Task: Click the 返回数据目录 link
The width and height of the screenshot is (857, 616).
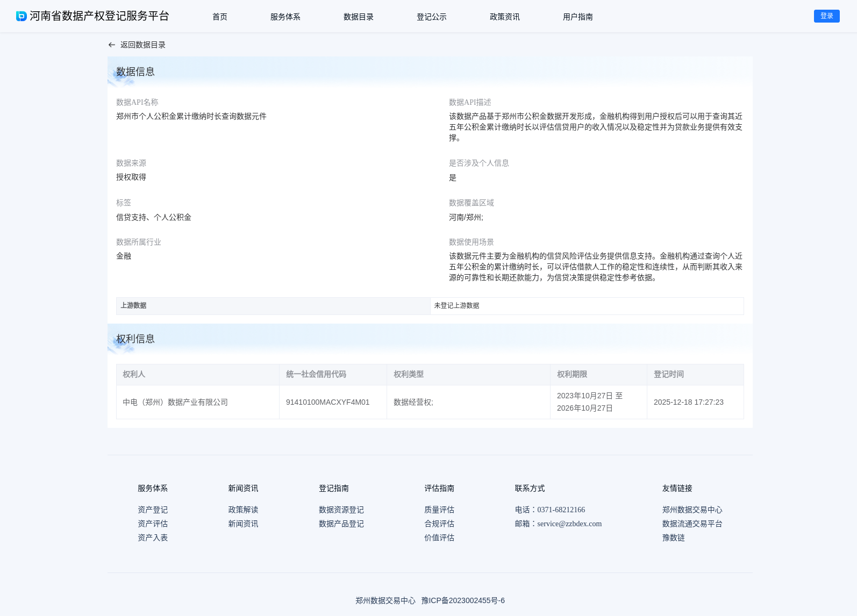Action: pyautogui.click(x=143, y=45)
